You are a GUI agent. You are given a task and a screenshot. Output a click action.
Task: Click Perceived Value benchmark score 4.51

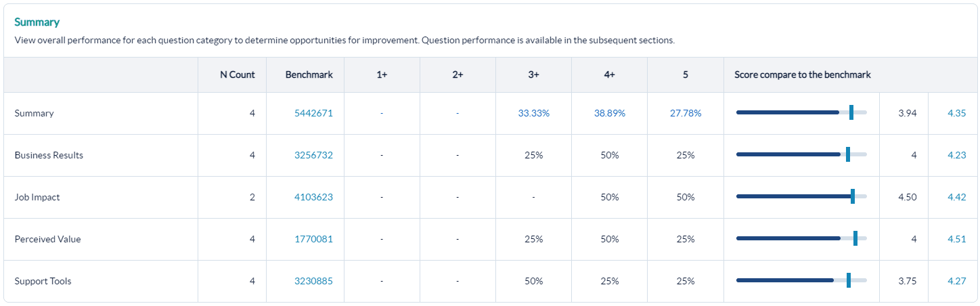[956, 239]
